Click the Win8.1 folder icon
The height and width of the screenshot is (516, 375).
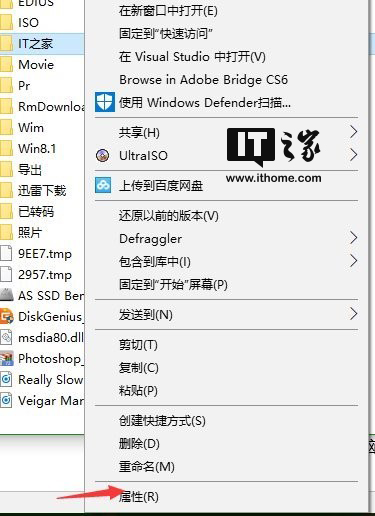coord(6,149)
